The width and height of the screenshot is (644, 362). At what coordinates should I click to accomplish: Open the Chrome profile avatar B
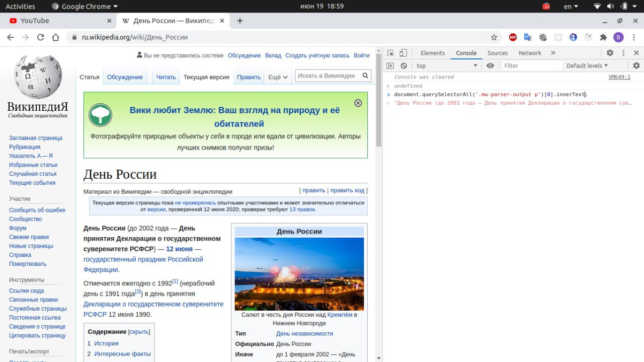pyautogui.click(x=618, y=37)
